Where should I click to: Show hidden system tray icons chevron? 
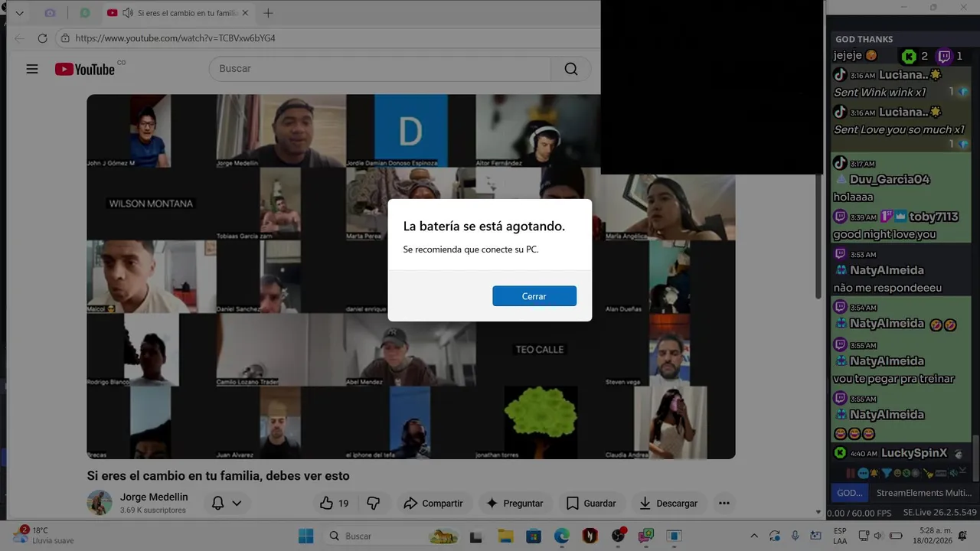(x=754, y=536)
